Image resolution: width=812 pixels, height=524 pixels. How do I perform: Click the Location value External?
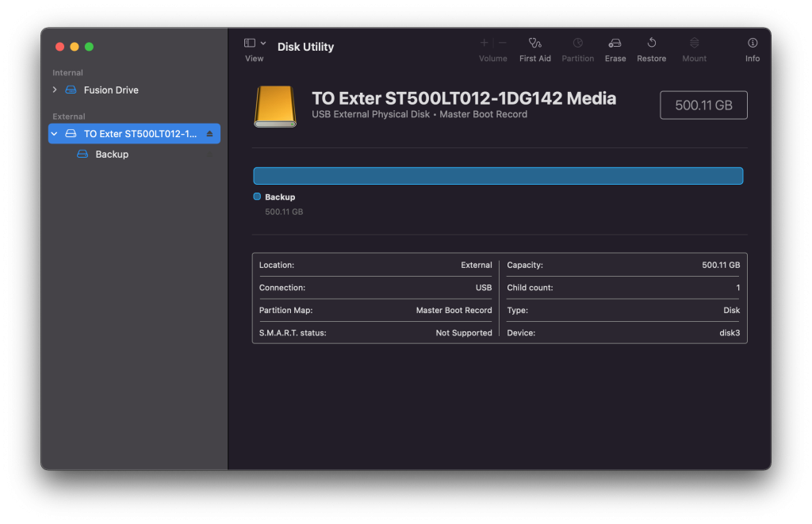[x=476, y=265]
